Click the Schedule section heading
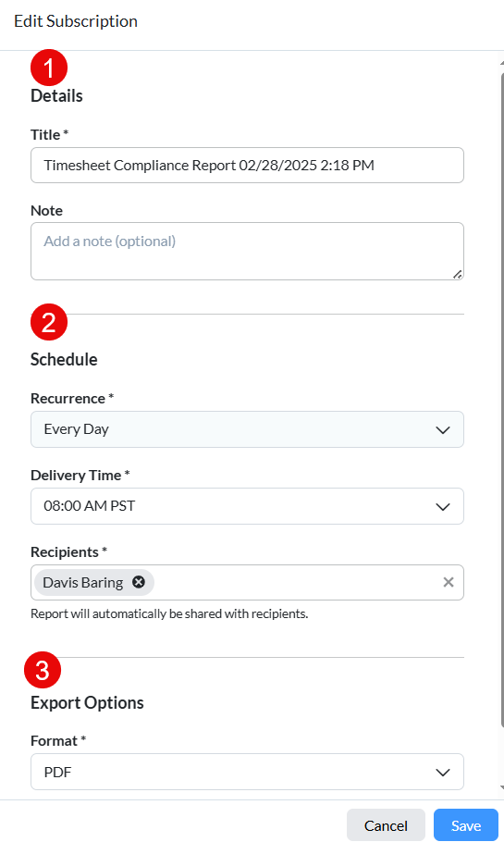Image resolution: width=504 pixels, height=842 pixels. [x=64, y=359]
